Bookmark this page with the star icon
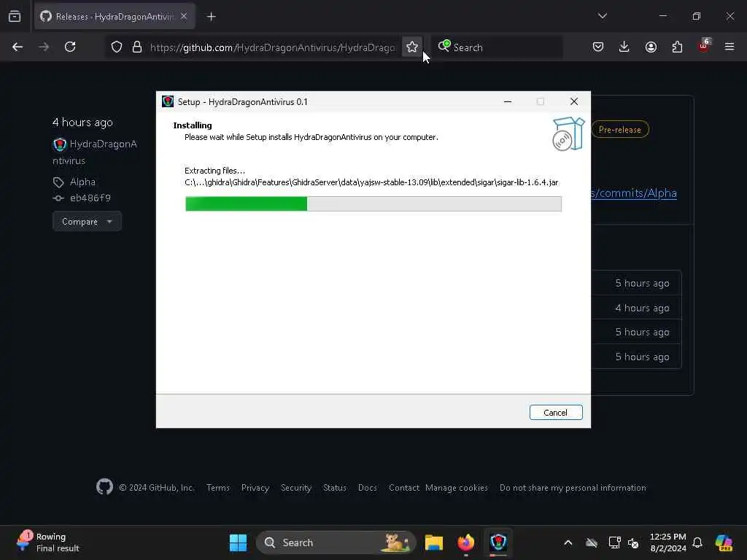 [x=412, y=47]
